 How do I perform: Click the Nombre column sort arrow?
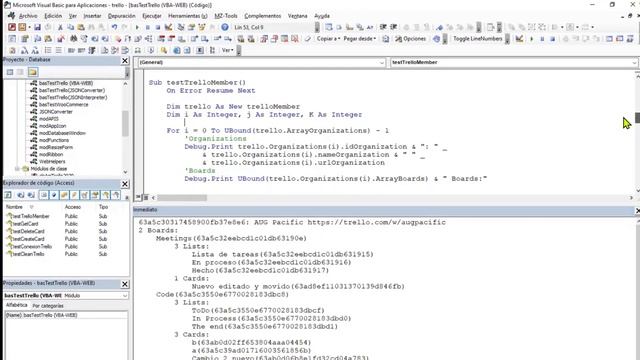[x=31, y=207]
